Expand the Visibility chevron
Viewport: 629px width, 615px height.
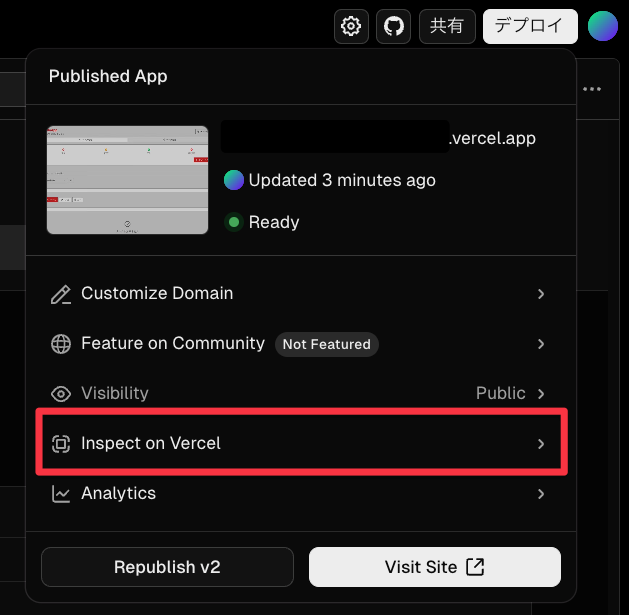click(541, 394)
